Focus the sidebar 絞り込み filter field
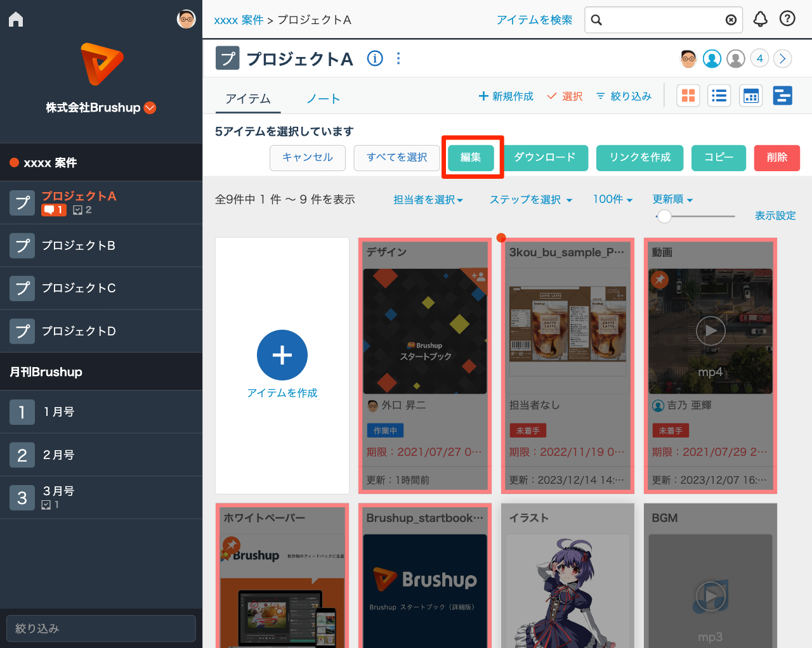 [x=101, y=628]
